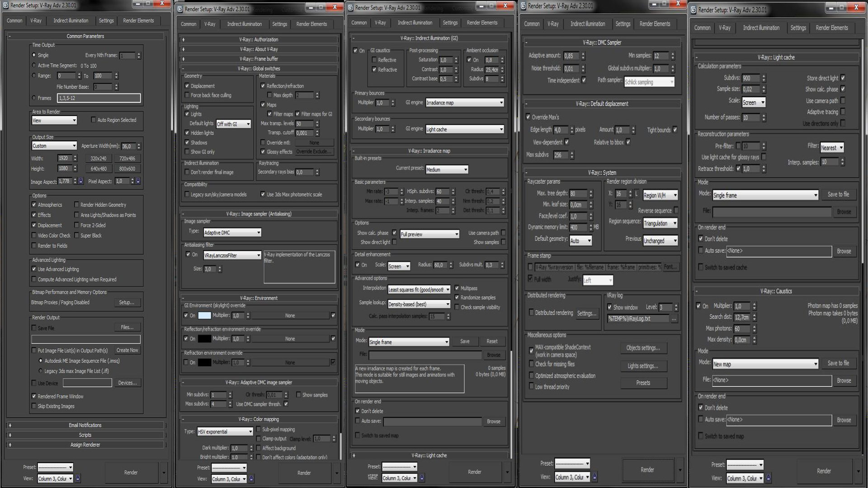Open Primary bounces GI engine Irradiance map dropdown
The height and width of the screenshot is (488, 868).
[464, 103]
